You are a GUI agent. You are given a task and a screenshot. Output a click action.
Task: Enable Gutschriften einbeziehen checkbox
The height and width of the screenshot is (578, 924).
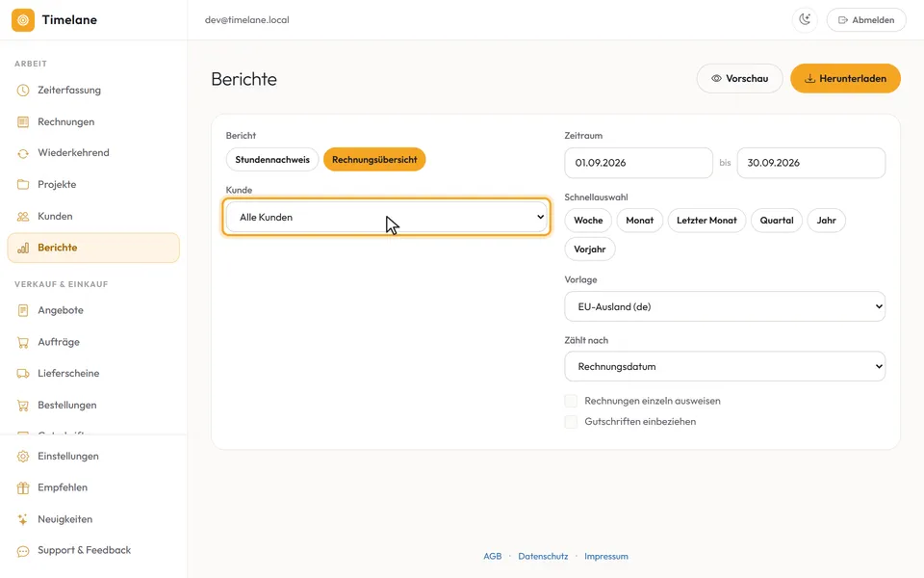point(571,422)
